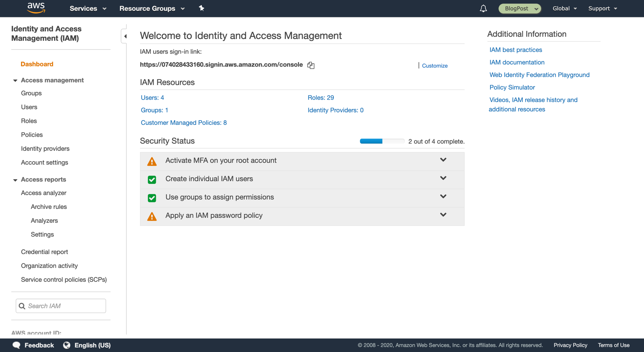Viewport: 644px width, 352px height.
Task: Click the Feedback button
Action: click(33, 345)
